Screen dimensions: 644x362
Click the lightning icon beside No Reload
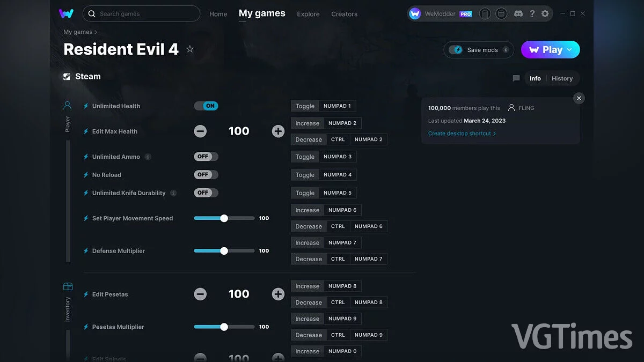pyautogui.click(x=86, y=175)
